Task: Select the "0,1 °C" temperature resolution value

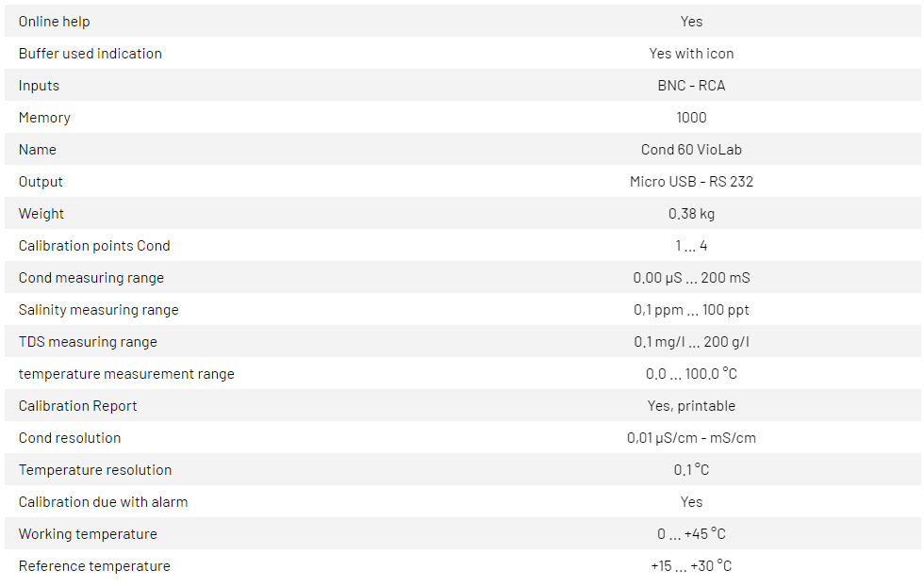Action: 691,470
